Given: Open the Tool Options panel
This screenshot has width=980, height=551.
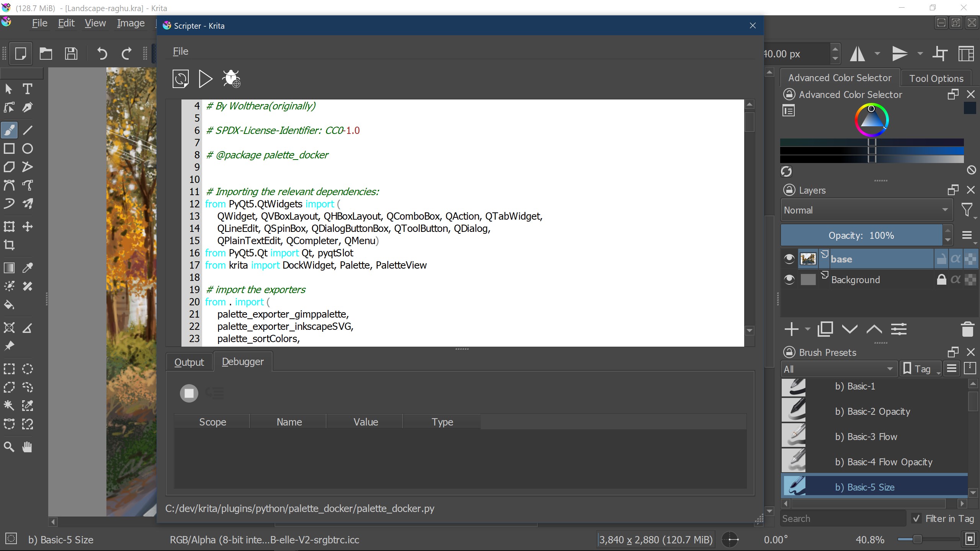Looking at the screenshot, I should coord(936,78).
